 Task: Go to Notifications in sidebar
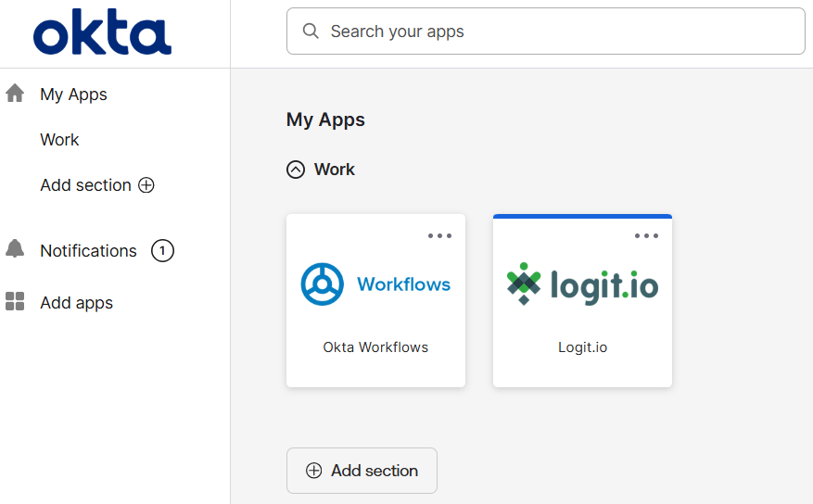[x=88, y=251]
